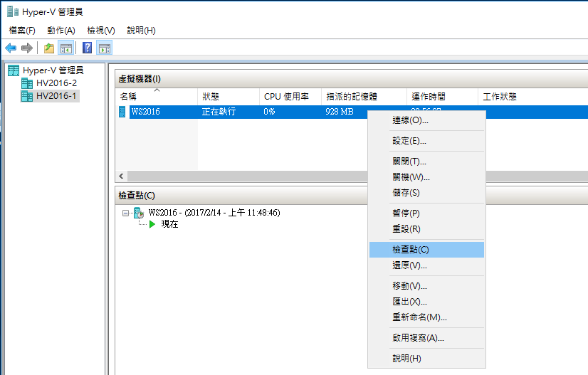The width and height of the screenshot is (588, 375).
Task: Sort by the 指派的記憶體 column header
Action: pyautogui.click(x=364, y=97)
